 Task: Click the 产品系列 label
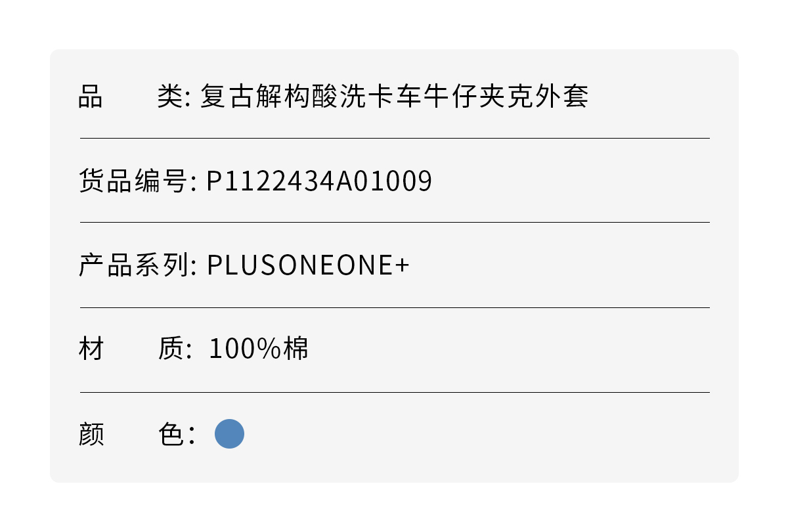(133, 265)
